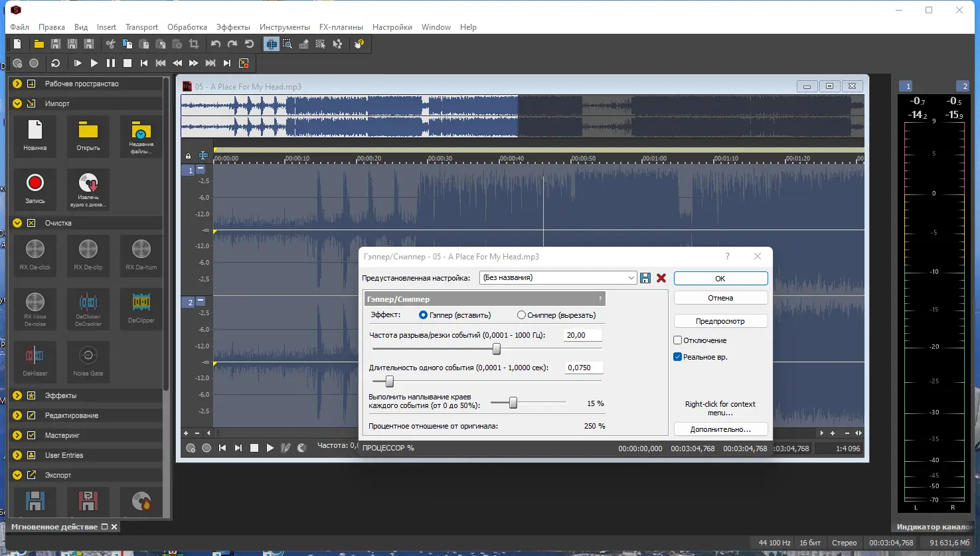Click the Undo arrow in the toolbar
This screenshot has height=556, width=980.
pos(216,44)
